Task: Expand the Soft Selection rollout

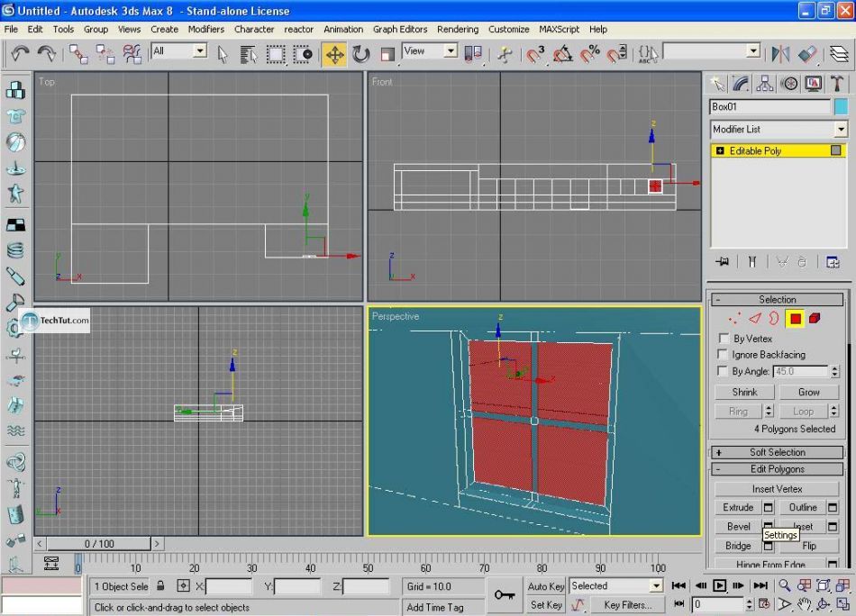Action: [777, 452]
